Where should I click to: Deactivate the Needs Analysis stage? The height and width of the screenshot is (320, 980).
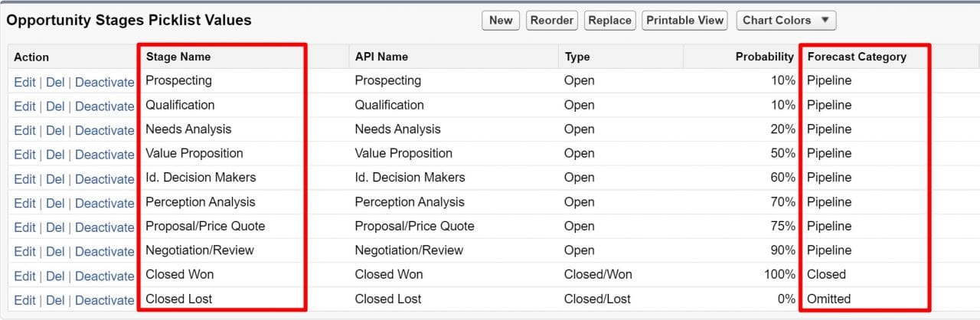click(104, 130)
